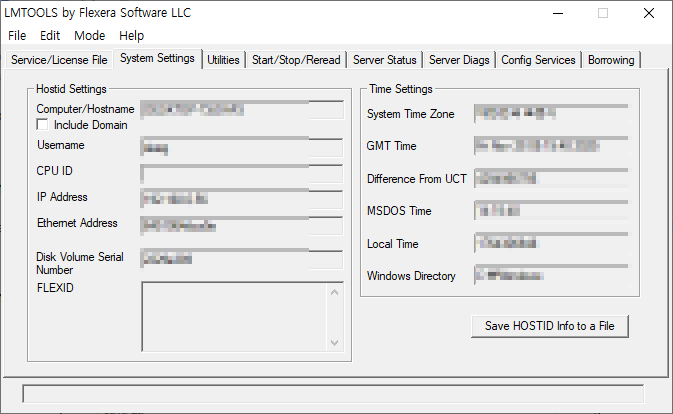The height and width of the screenshot is (414, 673).
Task: Click the GMT Time field
Action: click(x=551, y=146)
